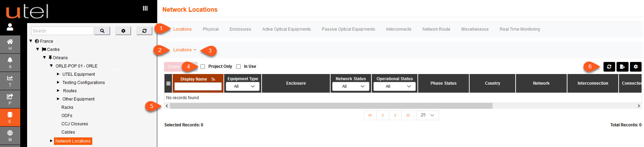
Task: Switch to the Miscellaneous tab
Action: pyautogui.click(x=475, y=29)
